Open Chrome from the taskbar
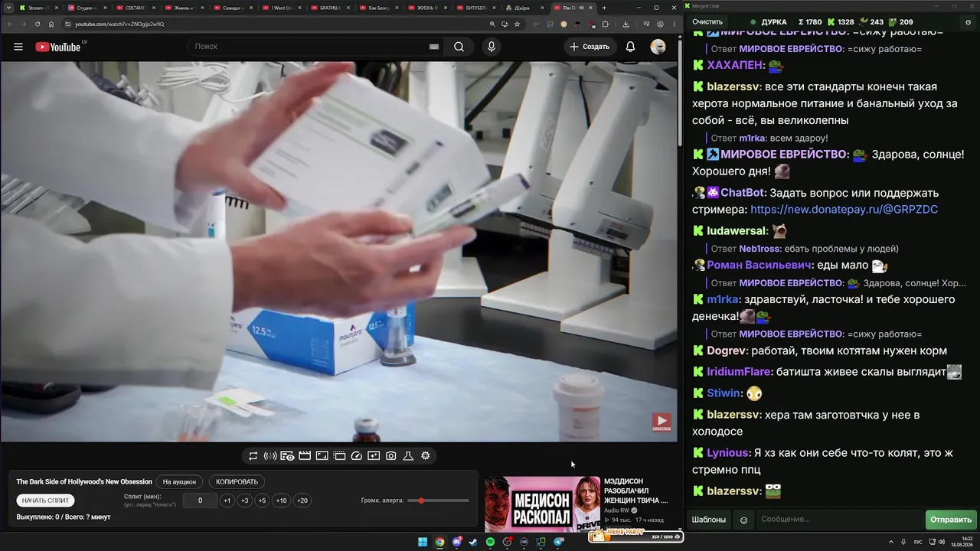 [439, 543]
